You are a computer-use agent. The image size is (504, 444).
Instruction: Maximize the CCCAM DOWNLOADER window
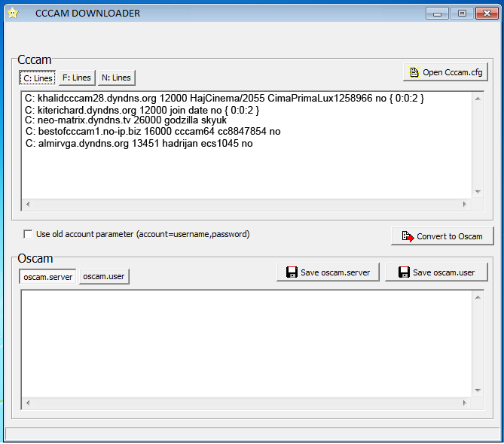(463, 14)
